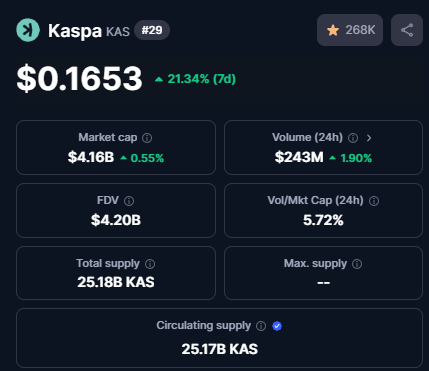The height and width of the screenshot is (371, 429).
Task: Click the 25.17B KAS circulating supply value
Action: [220, 349]
